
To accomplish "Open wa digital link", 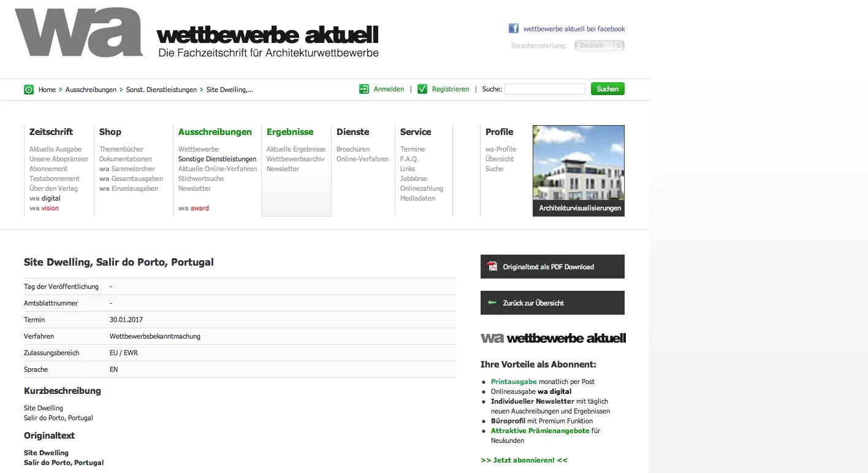I will (45, 198).
